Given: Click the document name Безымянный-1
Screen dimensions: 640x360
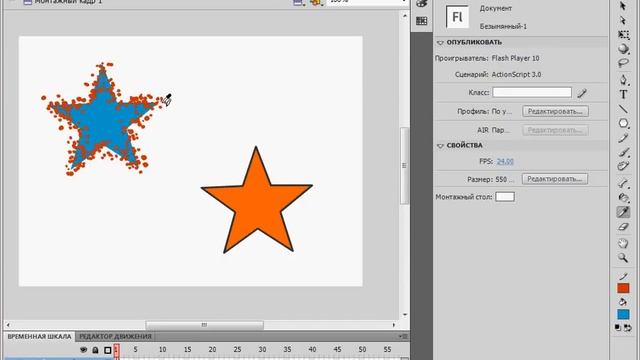Looking at the screenshot, I should click(x=503, y=27).
